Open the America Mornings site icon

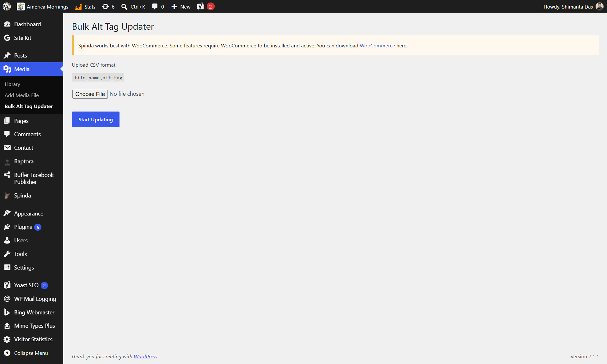(x=21, y=6)
